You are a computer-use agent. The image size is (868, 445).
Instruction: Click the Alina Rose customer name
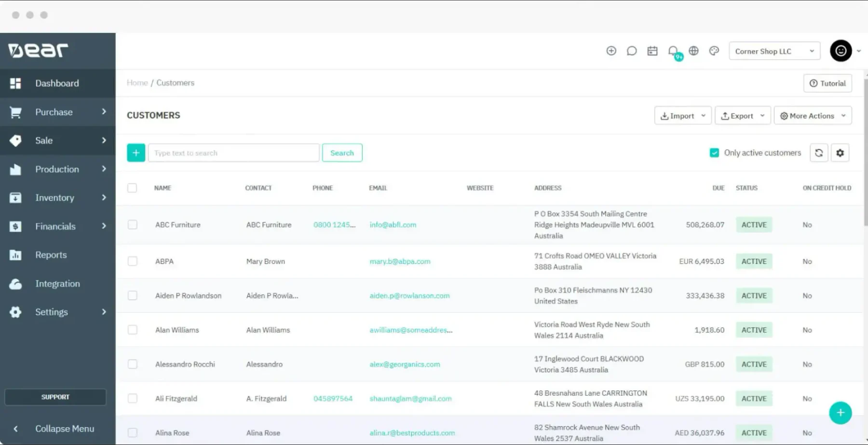(172, 433)
